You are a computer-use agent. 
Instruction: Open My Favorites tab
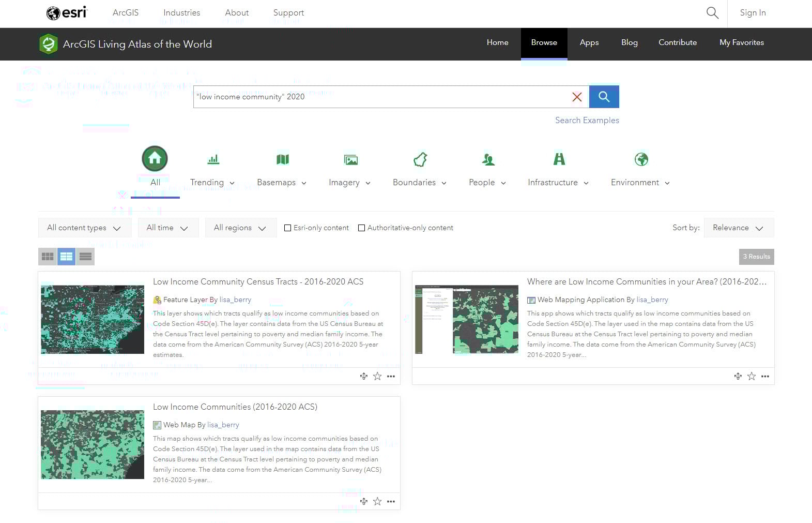click(741, 43)
